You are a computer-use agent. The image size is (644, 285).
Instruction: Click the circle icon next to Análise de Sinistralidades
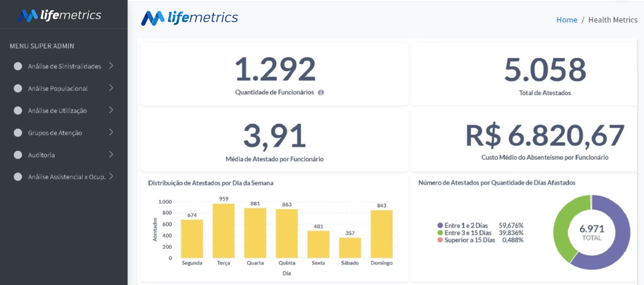tap(18, 66)
